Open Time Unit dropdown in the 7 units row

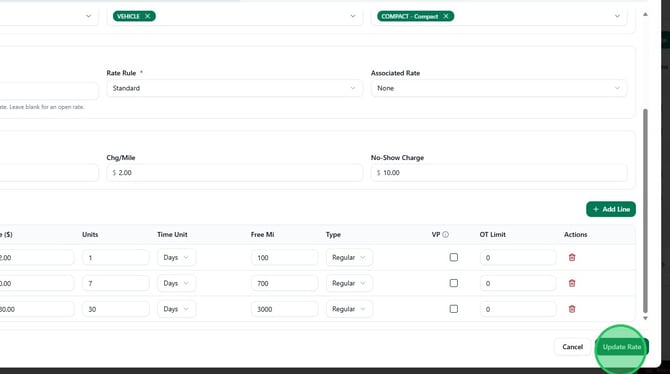pyautogui.click(x=176, y=283)
